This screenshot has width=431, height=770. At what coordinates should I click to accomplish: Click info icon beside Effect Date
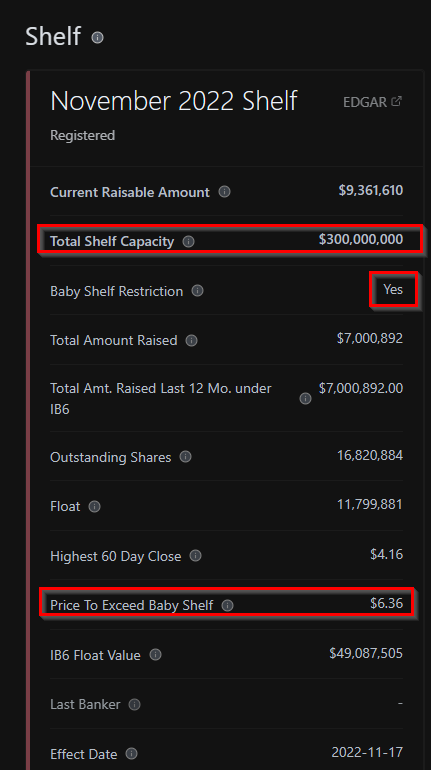coord(132,754)
